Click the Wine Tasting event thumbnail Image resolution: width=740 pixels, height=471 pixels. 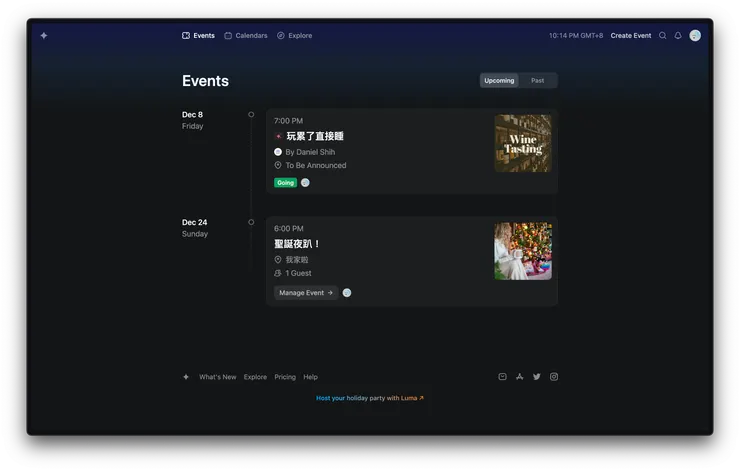pyautogui.click(x=523, y=143)
